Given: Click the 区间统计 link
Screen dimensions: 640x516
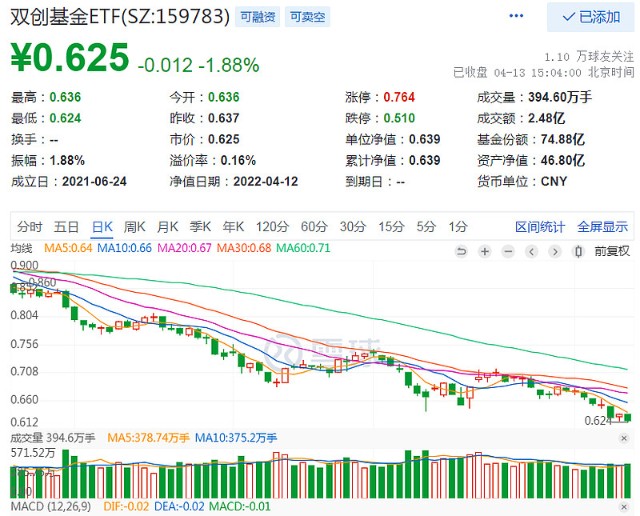Looking at the screenshot, I should [540, 226].
